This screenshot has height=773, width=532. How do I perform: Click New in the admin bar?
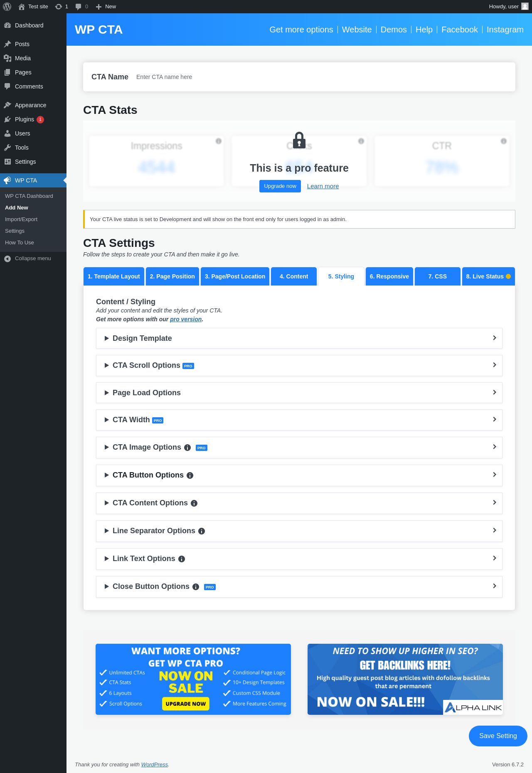click(x=106, y=7)
